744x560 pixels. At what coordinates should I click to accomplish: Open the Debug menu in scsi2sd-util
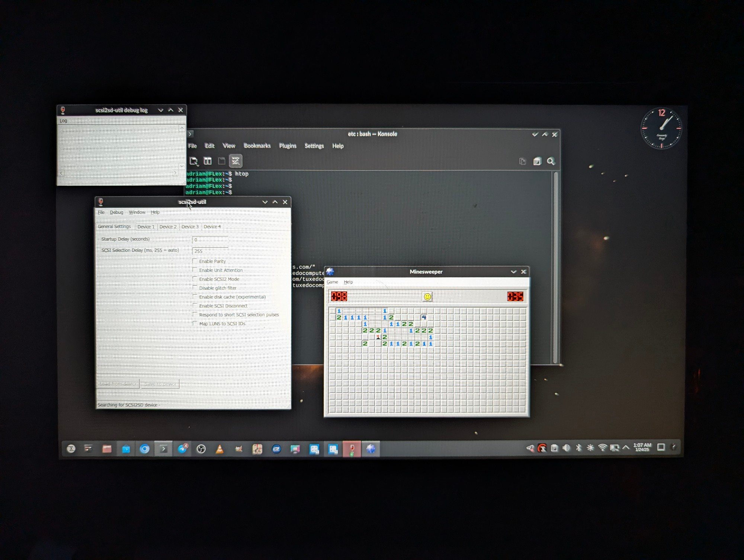point(116,212)
